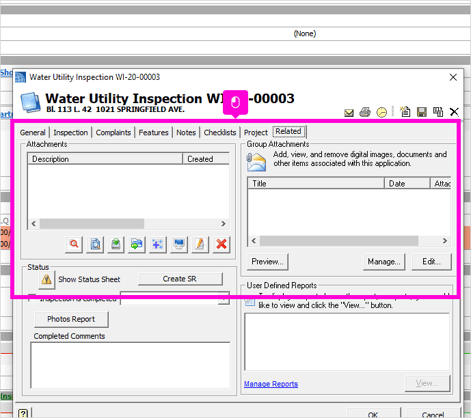Click the floppy disk save icon
471x418 pixels.
pyautogui.click(x=422, y=112)
